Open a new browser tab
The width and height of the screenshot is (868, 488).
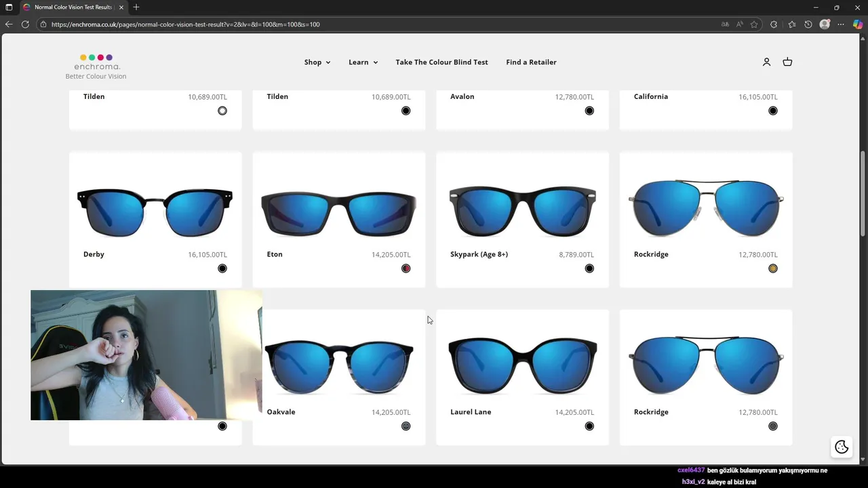point(136,7)
